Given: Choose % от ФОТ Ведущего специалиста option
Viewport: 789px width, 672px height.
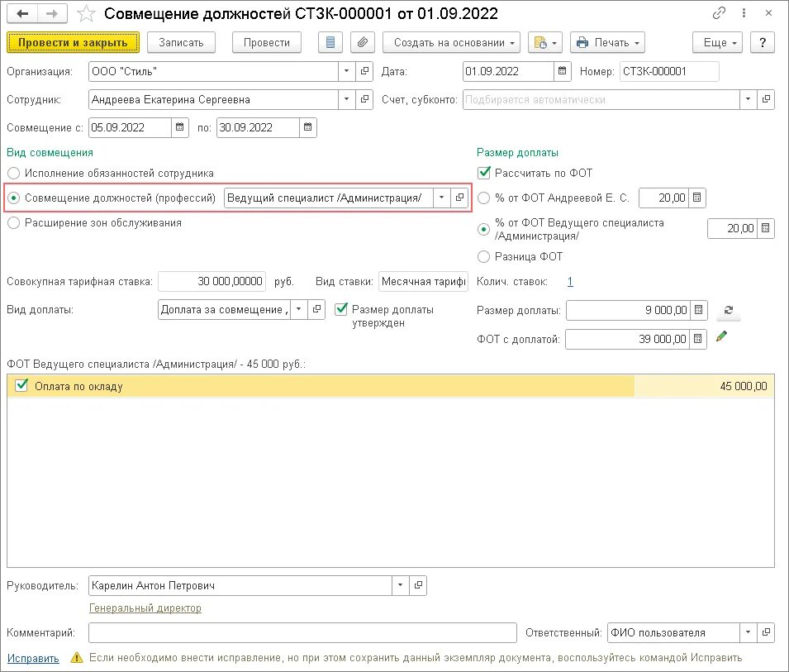Looking at the screenshot, I should click(x=483, y=229).
